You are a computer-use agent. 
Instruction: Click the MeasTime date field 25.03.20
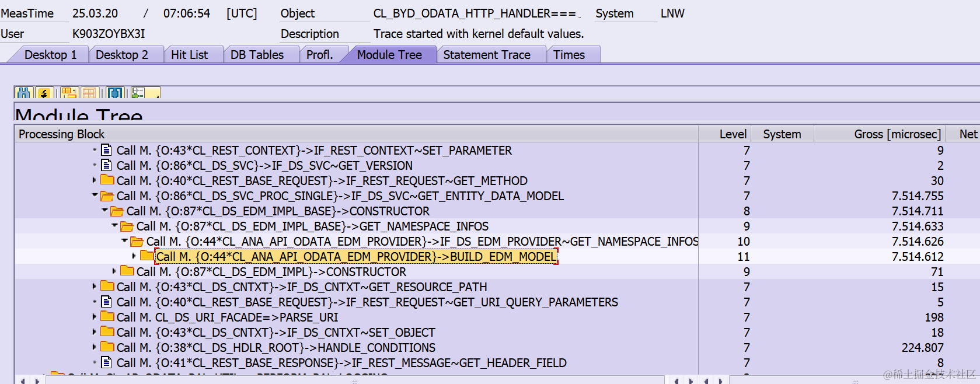(95, 13)
